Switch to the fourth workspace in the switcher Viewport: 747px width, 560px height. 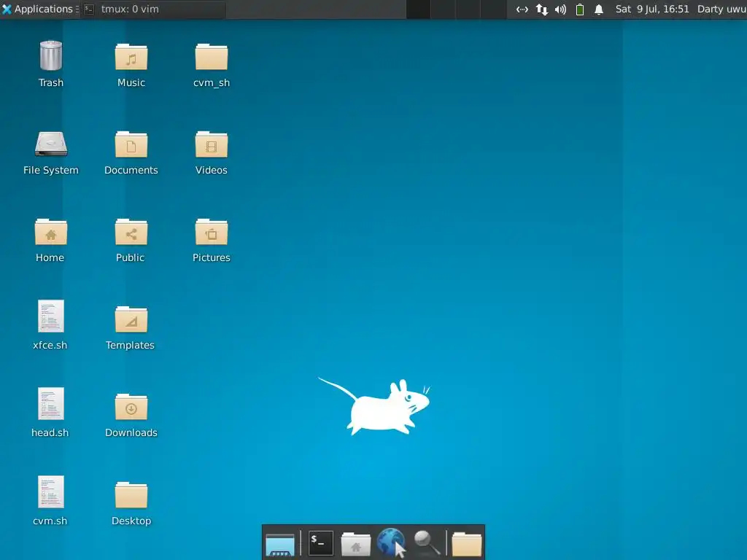pos(492,9)
